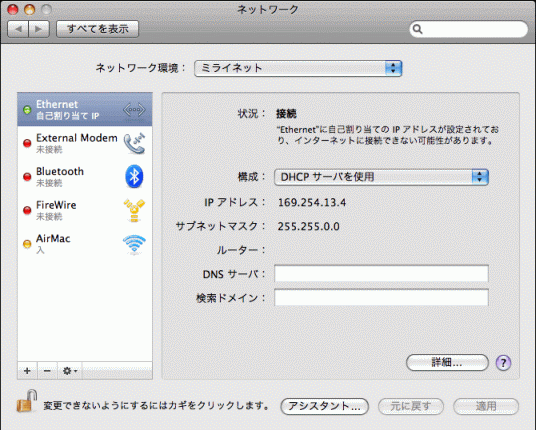Screen dimensions: 536x430
Task: Click the Ethernet double-arrow icon
Action: pyautogui.click(x=134, y=110)
